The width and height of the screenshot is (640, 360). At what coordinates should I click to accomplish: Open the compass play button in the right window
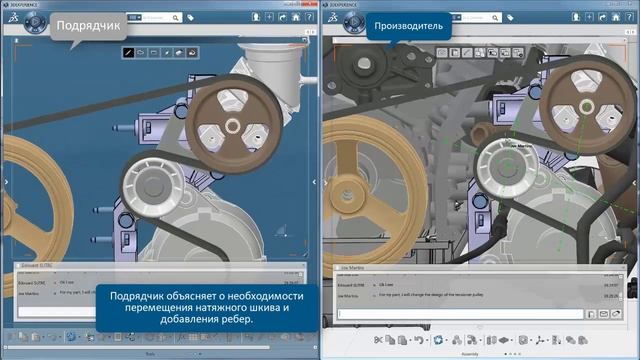coord(354,21)
